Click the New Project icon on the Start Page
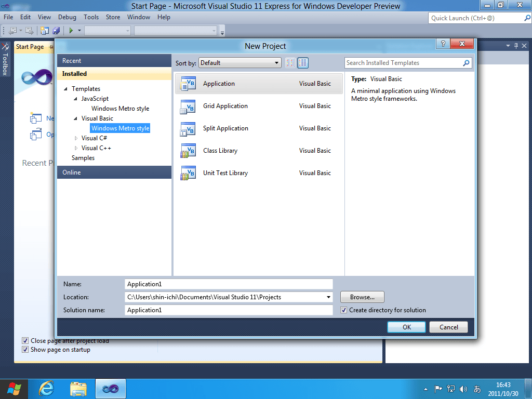This screenshot has width=532, height=399. [x=36, y=118]
